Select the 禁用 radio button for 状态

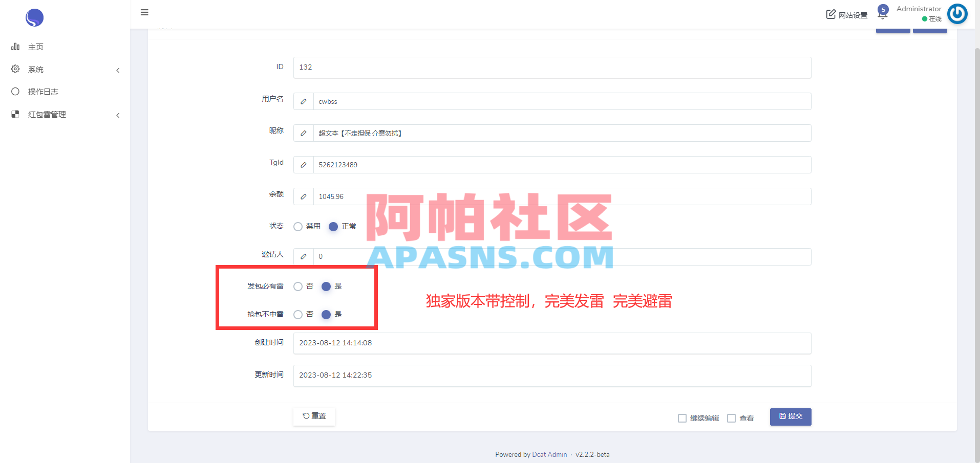click(x=298, y=227)
